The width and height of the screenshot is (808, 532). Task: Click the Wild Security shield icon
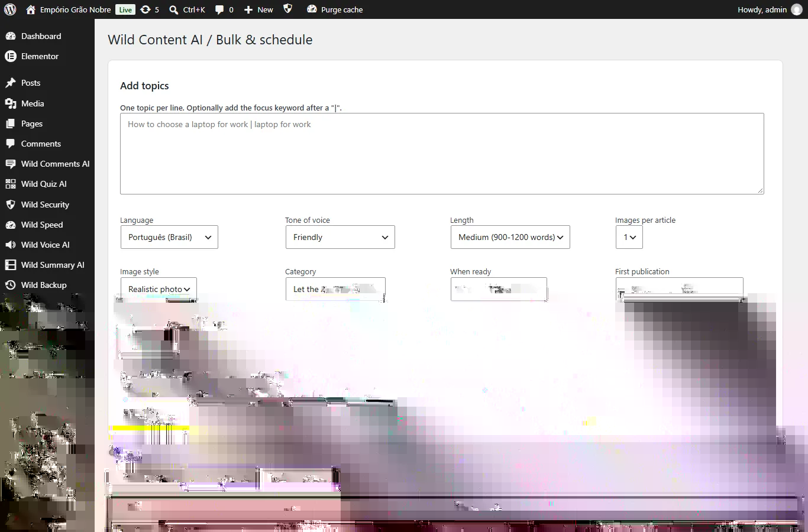[x=10, y=205]
